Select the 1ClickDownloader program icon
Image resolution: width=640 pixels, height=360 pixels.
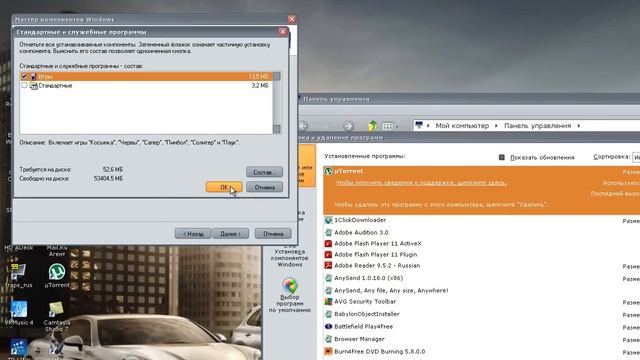[x=328, y=220]
